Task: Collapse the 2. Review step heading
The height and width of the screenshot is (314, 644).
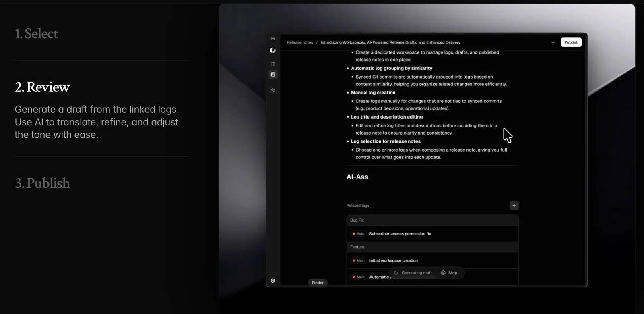Action: [42, 87]
